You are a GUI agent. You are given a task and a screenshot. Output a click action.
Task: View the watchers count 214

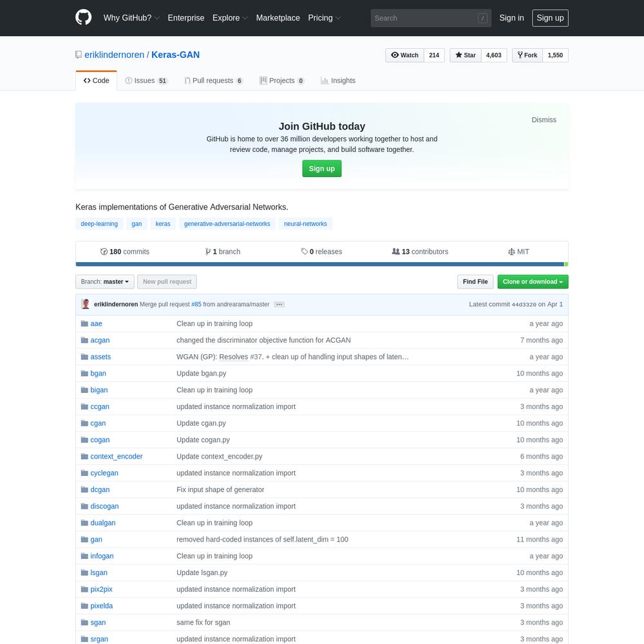tap(434, 55)
